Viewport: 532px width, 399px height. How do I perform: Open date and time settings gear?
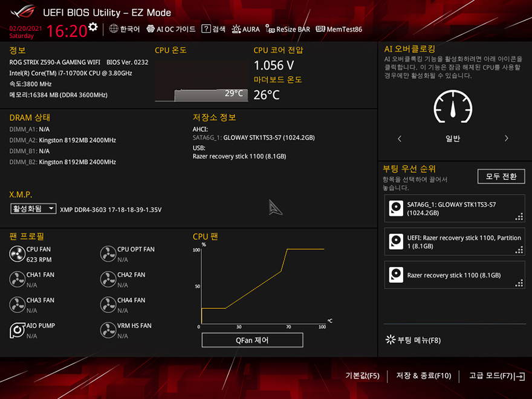(93, 27)
